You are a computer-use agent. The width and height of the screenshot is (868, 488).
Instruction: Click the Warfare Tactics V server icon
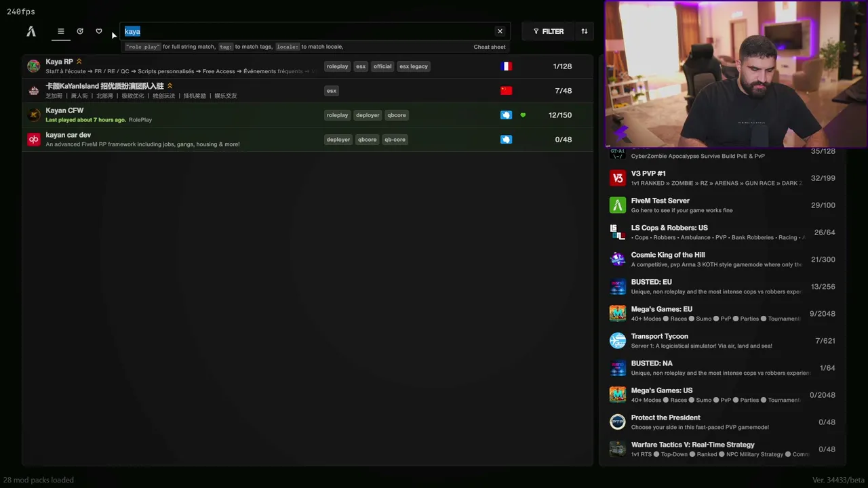point(617,449)
